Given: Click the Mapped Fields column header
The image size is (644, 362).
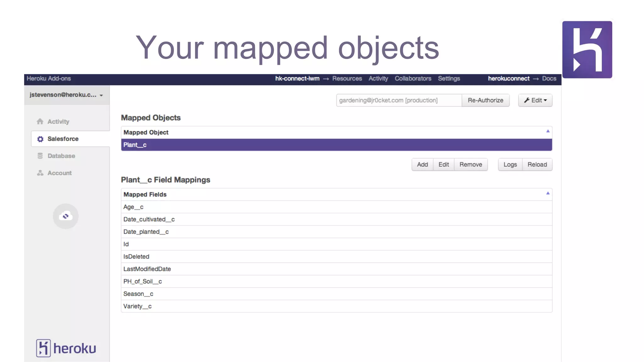Looking at the screenshot, I should pyautogui.click(x=336, y=195).
